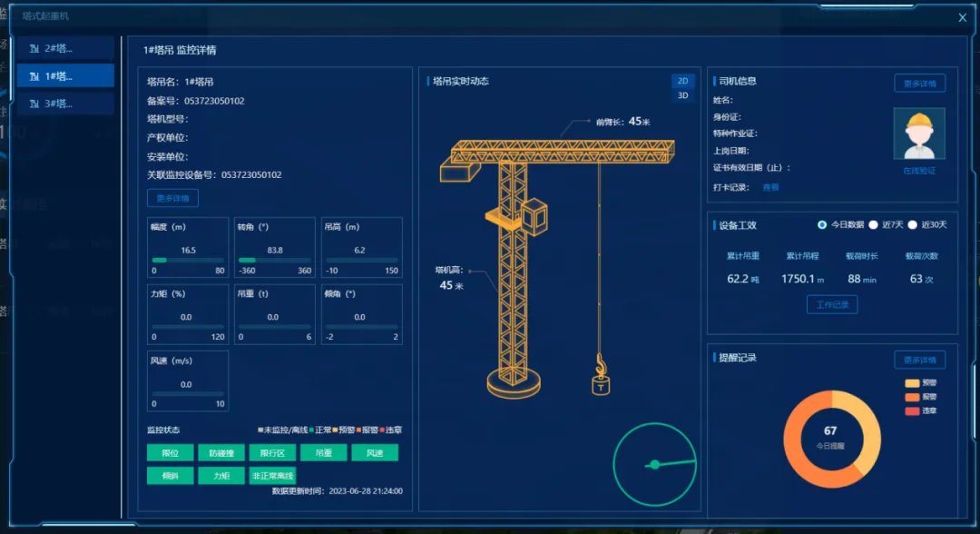Select 3# tower crane in sidebar
The height and width of the screenshot is (534, 980).
[65, 104]
